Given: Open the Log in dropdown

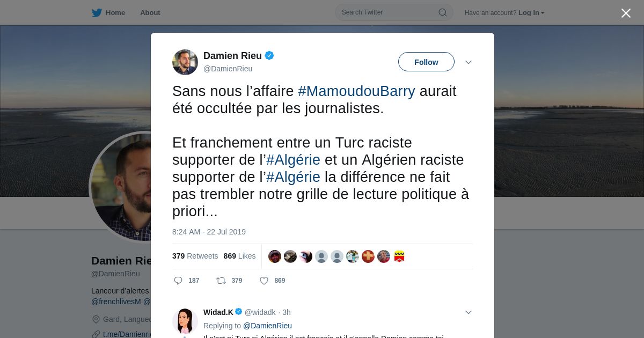Looking at the screenshot, I should click(531, 13).
